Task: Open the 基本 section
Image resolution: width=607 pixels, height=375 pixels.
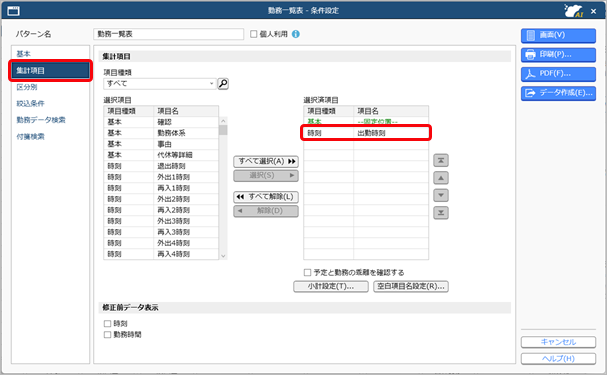Action: 24,54
